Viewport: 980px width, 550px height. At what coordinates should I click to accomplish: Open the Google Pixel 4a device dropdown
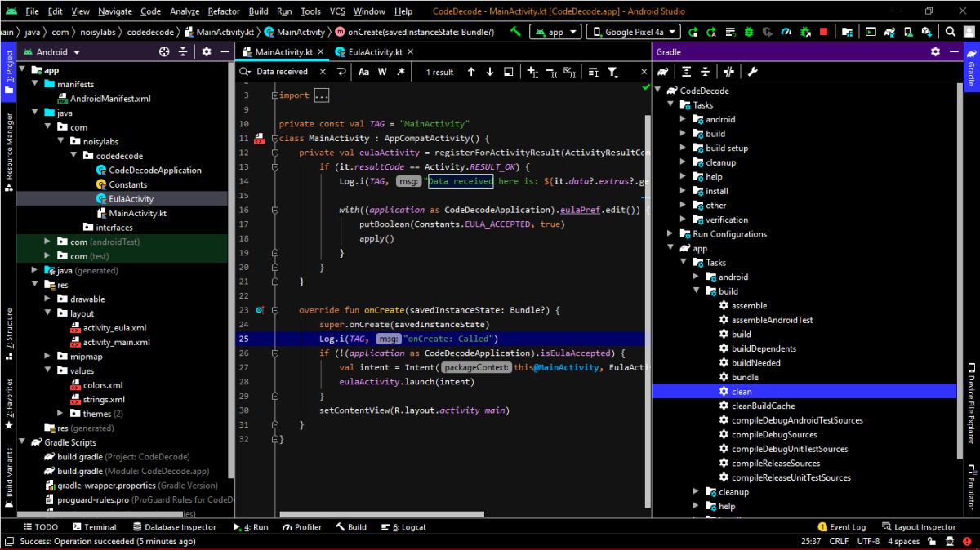634,32
